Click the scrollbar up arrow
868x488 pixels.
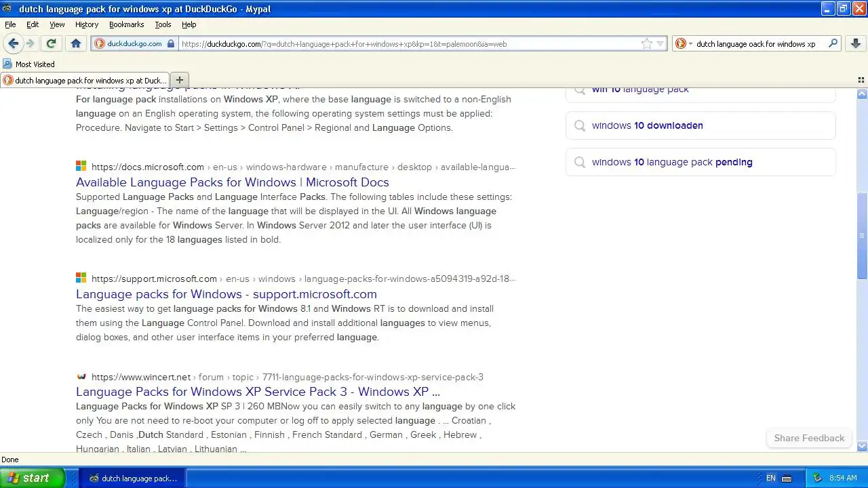pyautogui.click(x=862, y=94)
